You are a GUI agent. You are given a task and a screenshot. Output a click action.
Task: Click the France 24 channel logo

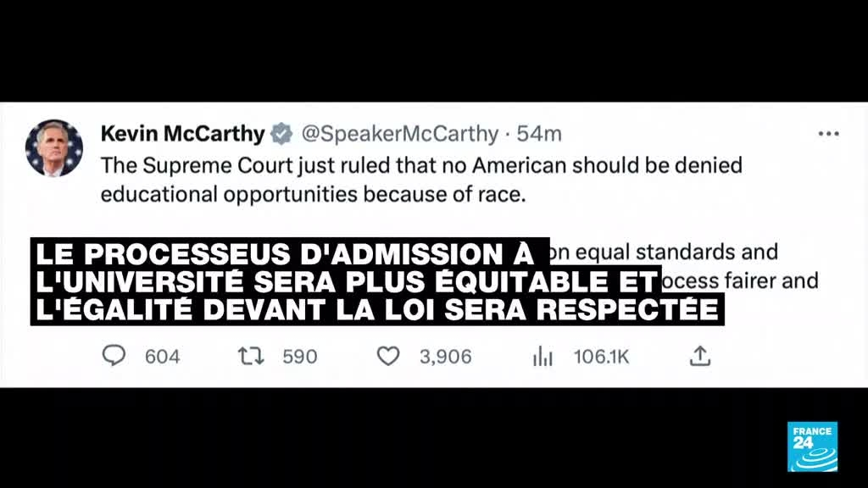coord(812,446)
